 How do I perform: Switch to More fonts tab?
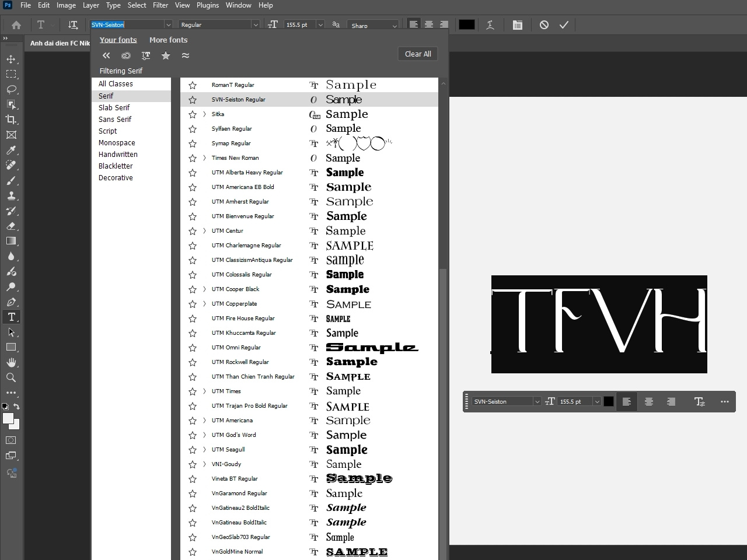(168, 40)
